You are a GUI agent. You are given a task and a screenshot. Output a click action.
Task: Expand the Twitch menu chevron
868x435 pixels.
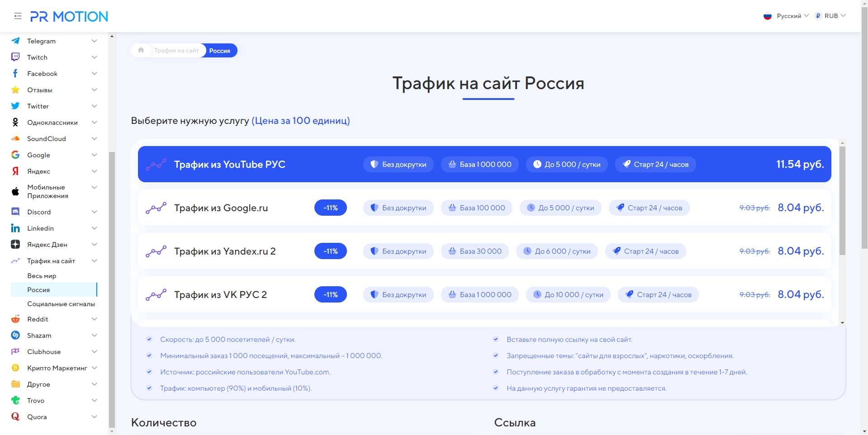tap(95, 57)
